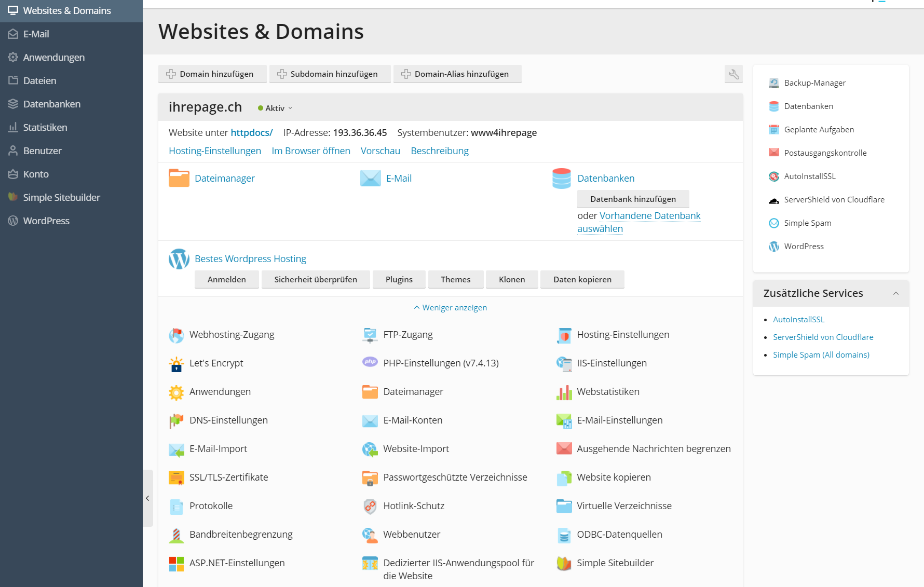Select the Let's Encrypt icon
Image resolution: width=924 pixels, height=587 pixels.
(176, 363)
